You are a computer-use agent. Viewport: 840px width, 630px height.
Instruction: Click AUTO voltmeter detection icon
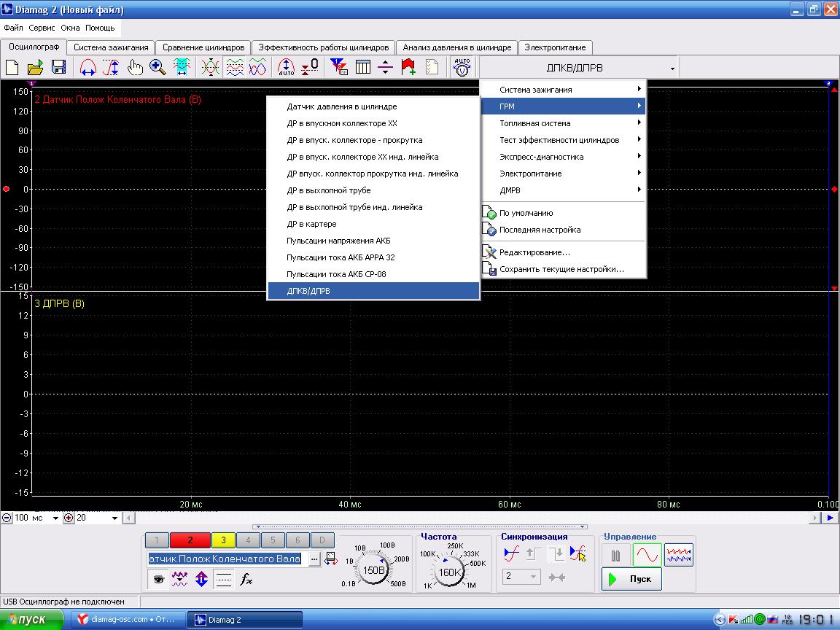click(462, 68)
